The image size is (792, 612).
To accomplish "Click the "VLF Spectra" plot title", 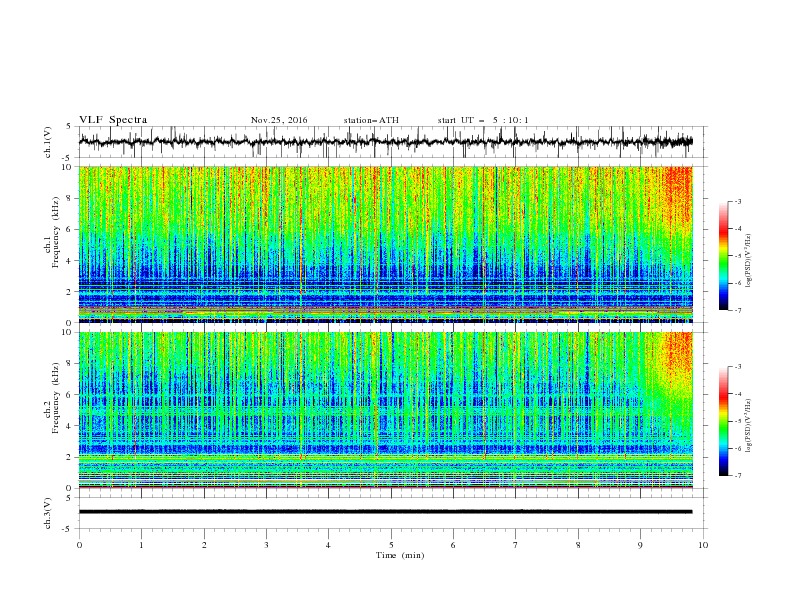I will click(113, 120).
